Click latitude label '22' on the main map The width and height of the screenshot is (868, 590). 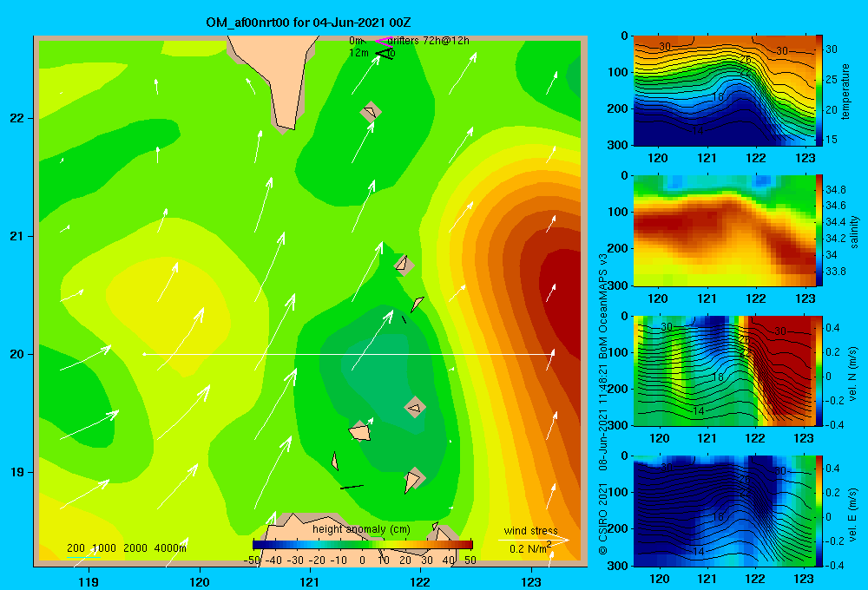point(17,119)
